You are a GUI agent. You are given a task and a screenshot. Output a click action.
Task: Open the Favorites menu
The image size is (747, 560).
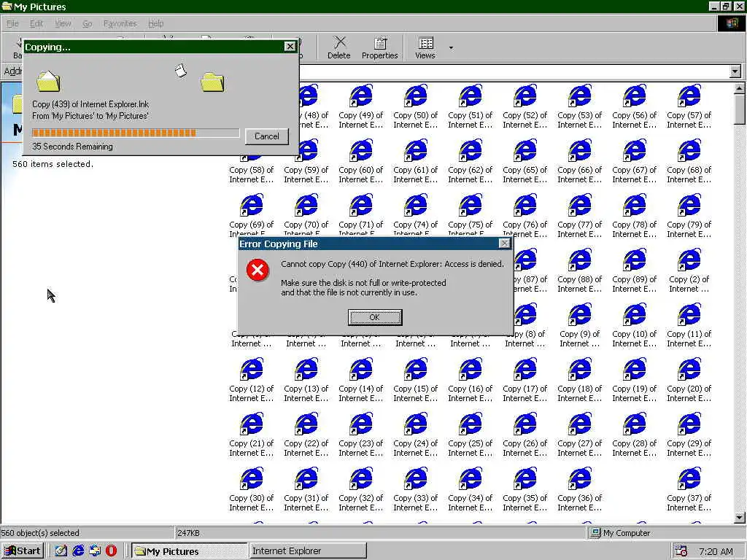(120, 23)
